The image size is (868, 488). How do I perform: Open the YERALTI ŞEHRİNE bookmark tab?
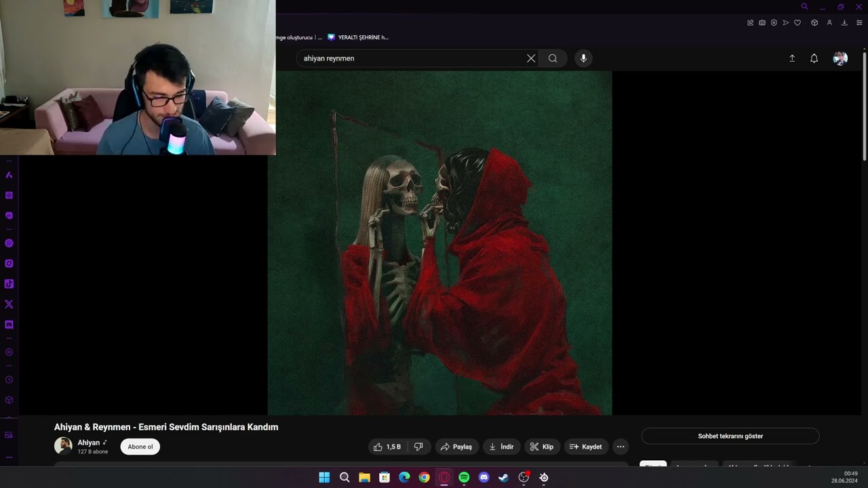click(358, 37)
